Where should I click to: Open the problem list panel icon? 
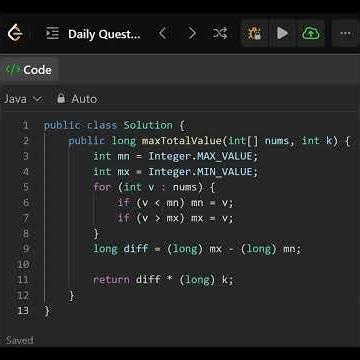click(x=52, y=34)
